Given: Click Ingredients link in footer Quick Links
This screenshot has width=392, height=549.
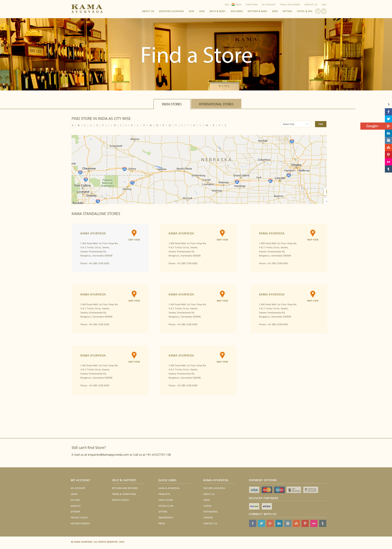Looking at the screenshot, I should pos(166,517).
